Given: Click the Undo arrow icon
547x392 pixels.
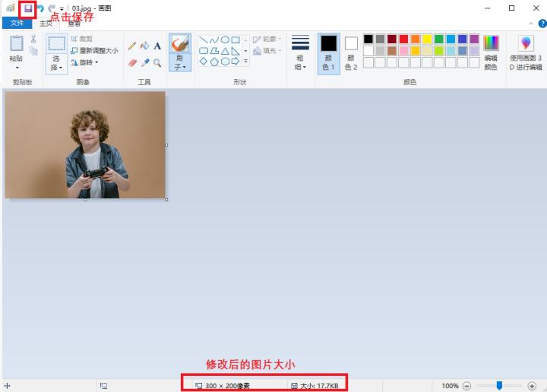Looking at the screenshot, I should [41, 8].
